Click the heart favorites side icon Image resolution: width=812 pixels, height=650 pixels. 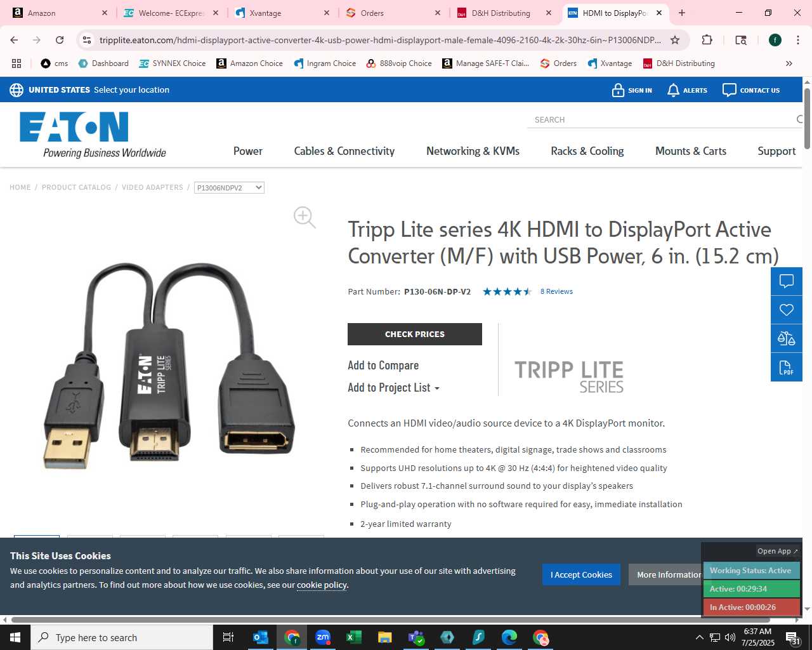[787, 310]
